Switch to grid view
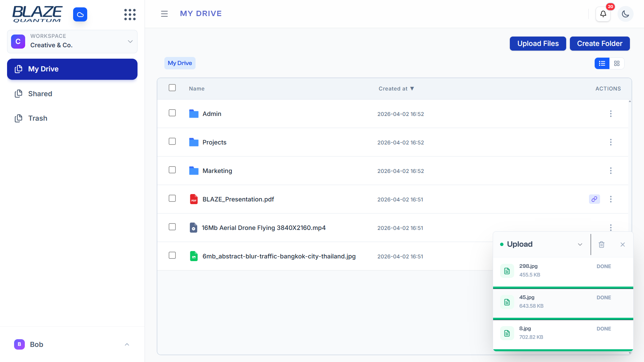 [x=617, y=63]
